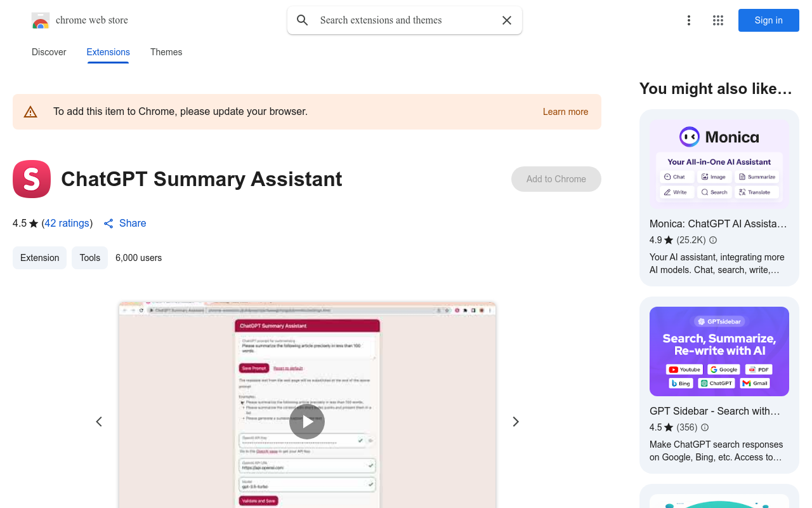The image size is (812, 508).
Task: Select the Extensions tab
Action: [108, 52]
